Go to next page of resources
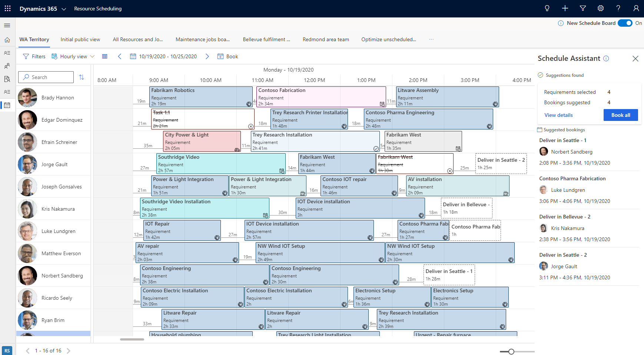Screen dimensions: 644x355 69,351
